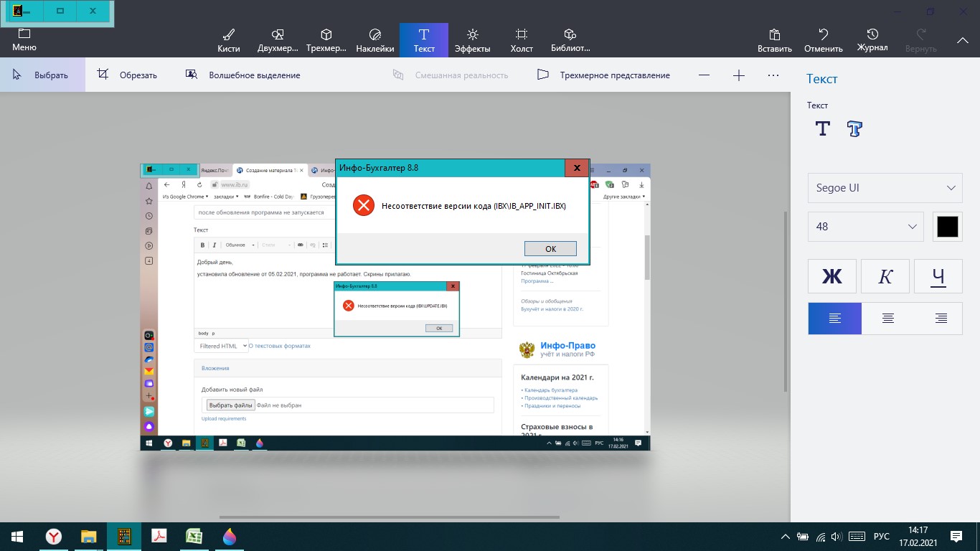
Task: Choose the Обрезать crop tool
Action: pos(128,75)
